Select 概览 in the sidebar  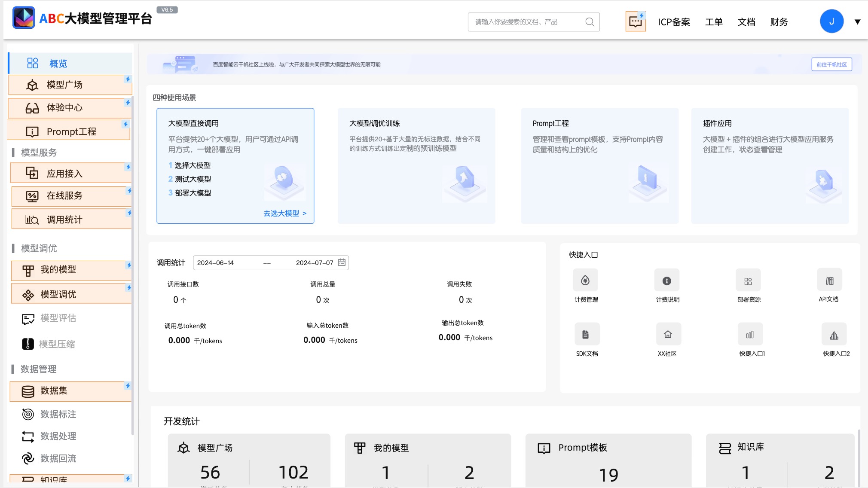[x=70, y=64]
